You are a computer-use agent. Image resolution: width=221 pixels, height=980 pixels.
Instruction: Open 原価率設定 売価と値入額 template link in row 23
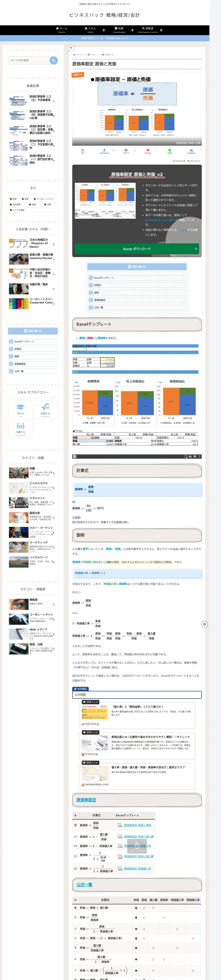[x=139, y=837]
